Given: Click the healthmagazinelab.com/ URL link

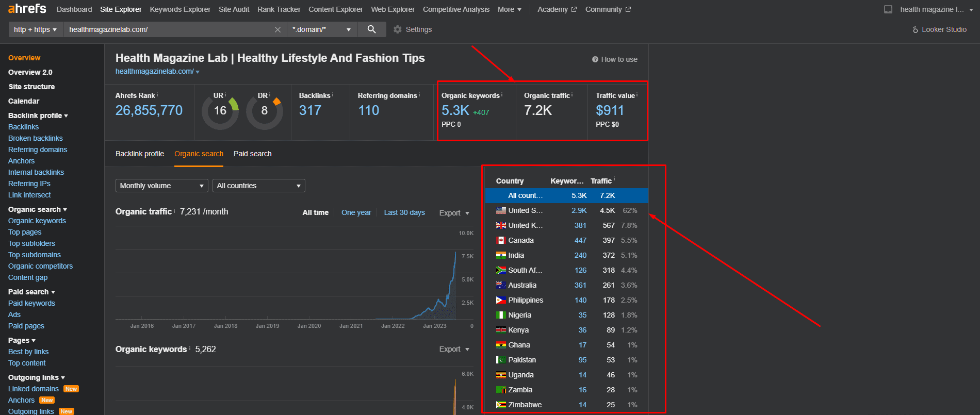Looking at the screenshot, I should [x=155, y=71].
